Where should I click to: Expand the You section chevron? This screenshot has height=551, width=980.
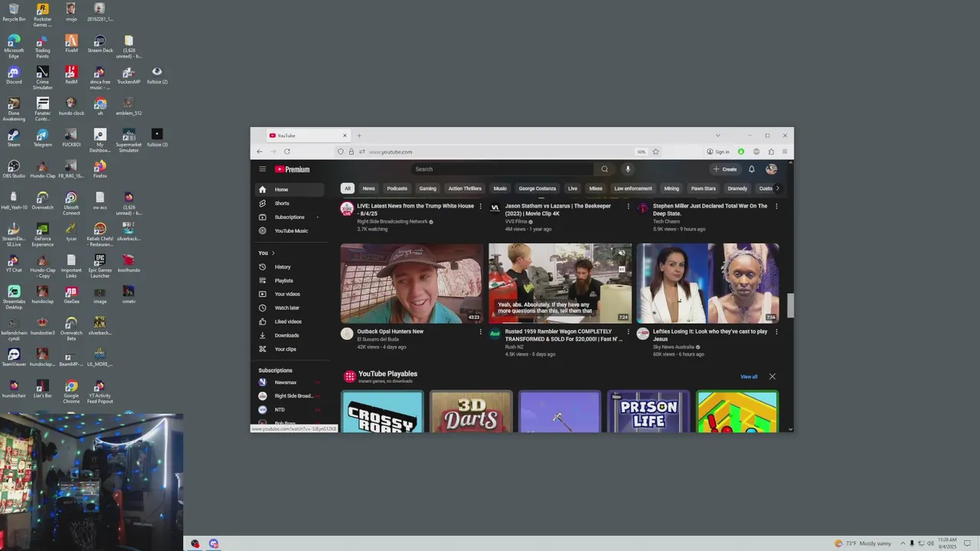(273, 253)
